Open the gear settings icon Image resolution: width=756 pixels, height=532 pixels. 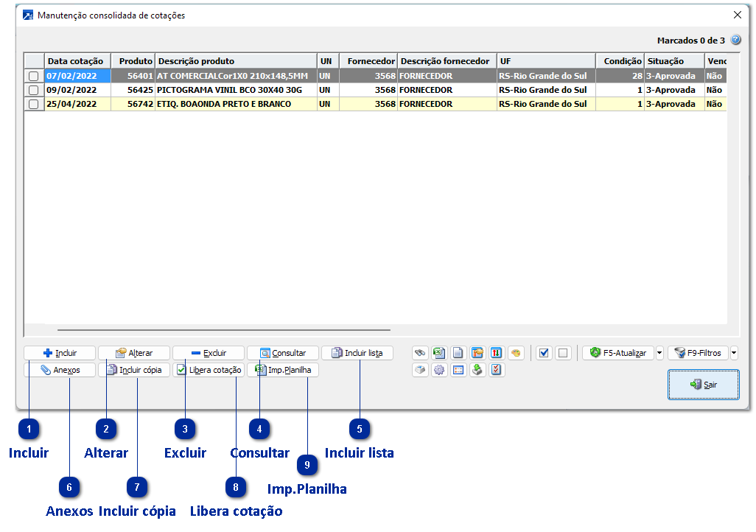tap(439, 371)
